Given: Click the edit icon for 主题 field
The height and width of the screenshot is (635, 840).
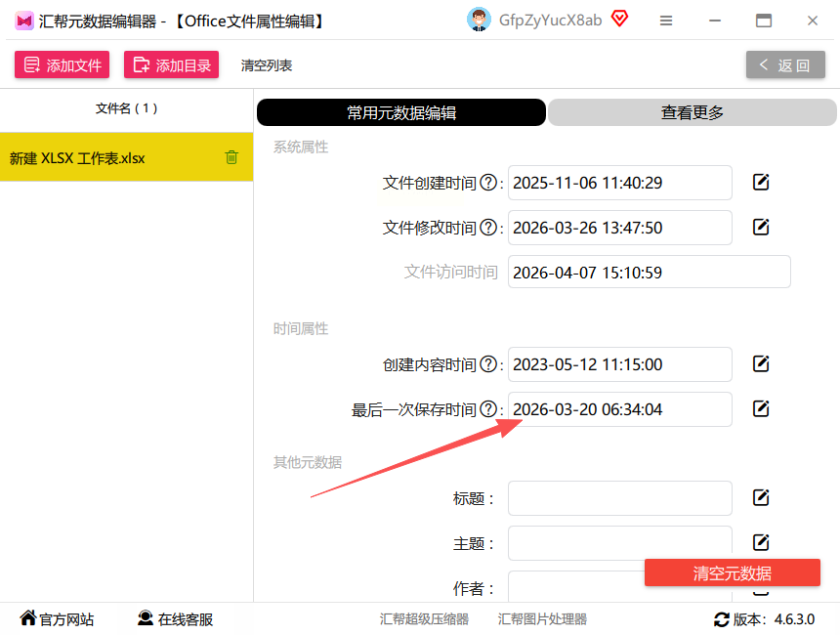Looking at the screenshot, I should [x=761, y=542].
